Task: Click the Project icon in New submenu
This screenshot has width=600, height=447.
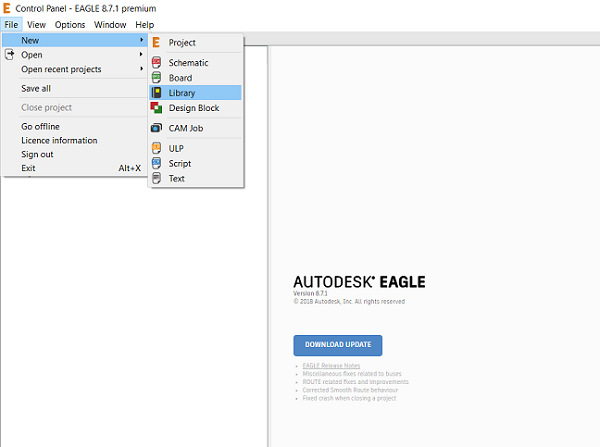Action: coord(156,42)
